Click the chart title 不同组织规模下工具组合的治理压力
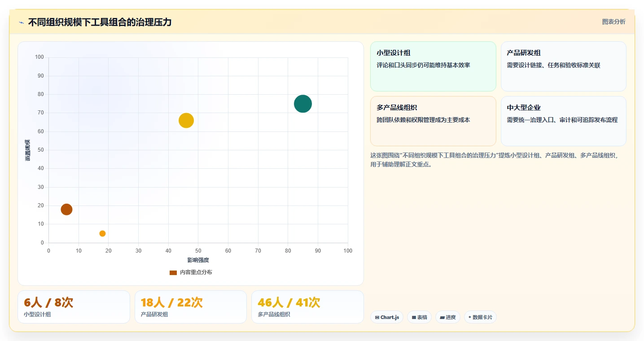The height and width of the screenshot is (341, 644). pos(100,22)
